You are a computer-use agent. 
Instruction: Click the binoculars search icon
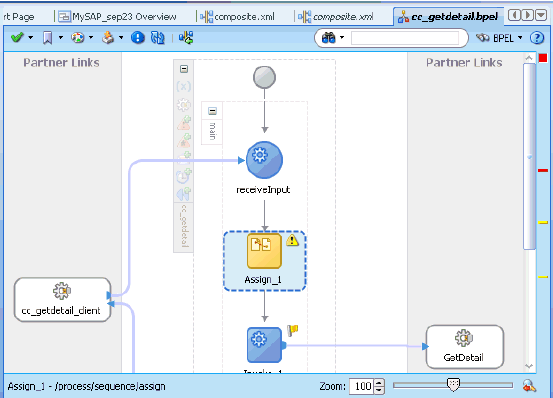pyautogui.click(x=328, y=37)
